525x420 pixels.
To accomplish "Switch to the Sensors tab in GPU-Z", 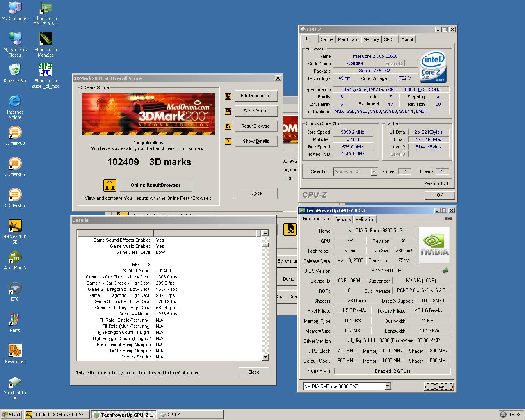I will tap(343, 219).
